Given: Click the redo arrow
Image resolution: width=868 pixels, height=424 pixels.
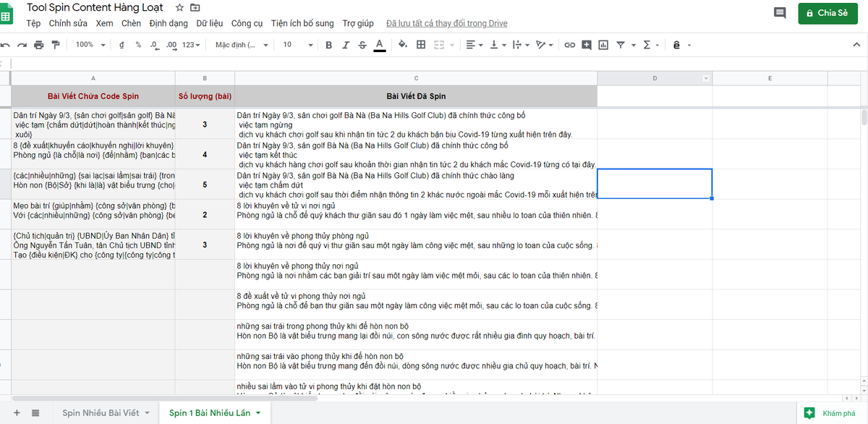Looking at the screenshot, I should (22, 45).
